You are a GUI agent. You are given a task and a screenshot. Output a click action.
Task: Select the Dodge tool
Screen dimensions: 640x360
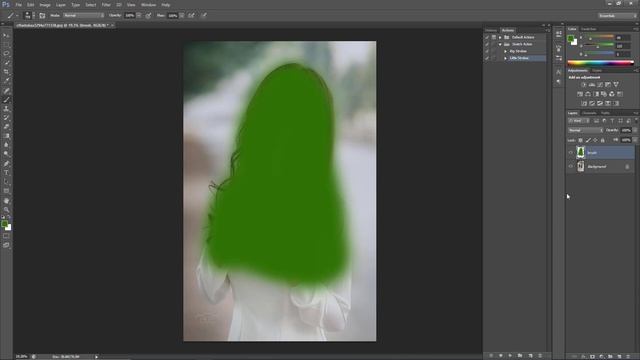[6, 153]
